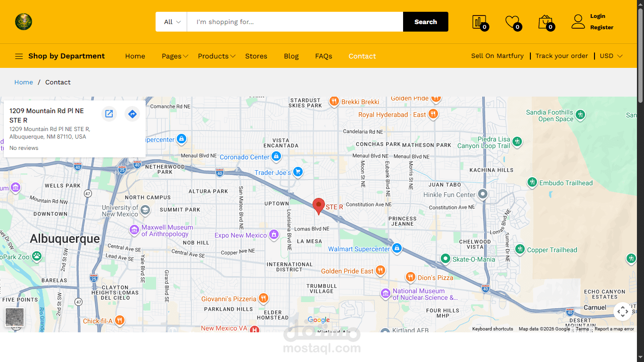Image resolution: width=644 pixels, height=362 pixels.
Task: Click the Copper Trailhead park marker
Action: (x=520, y=249)
